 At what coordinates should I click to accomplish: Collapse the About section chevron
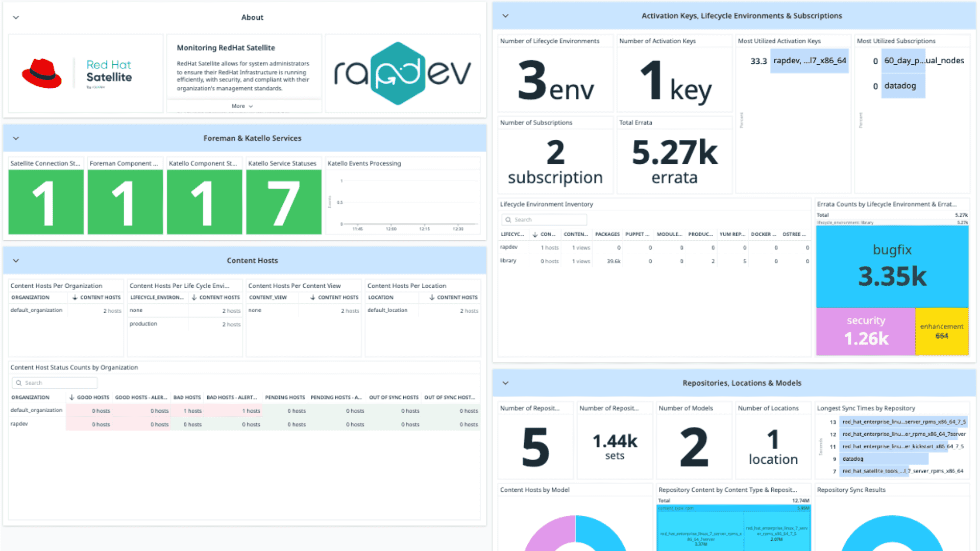click(x=16, y=17)
